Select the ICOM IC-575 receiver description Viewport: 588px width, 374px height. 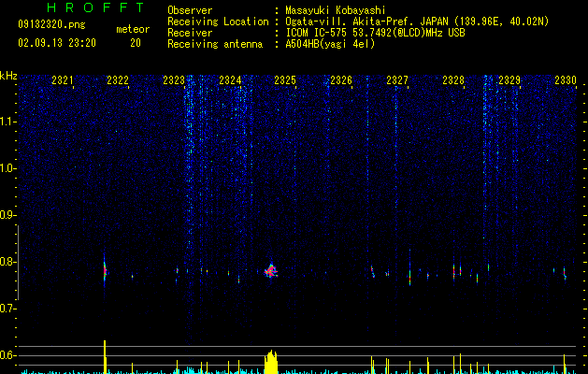coord(375,33)
